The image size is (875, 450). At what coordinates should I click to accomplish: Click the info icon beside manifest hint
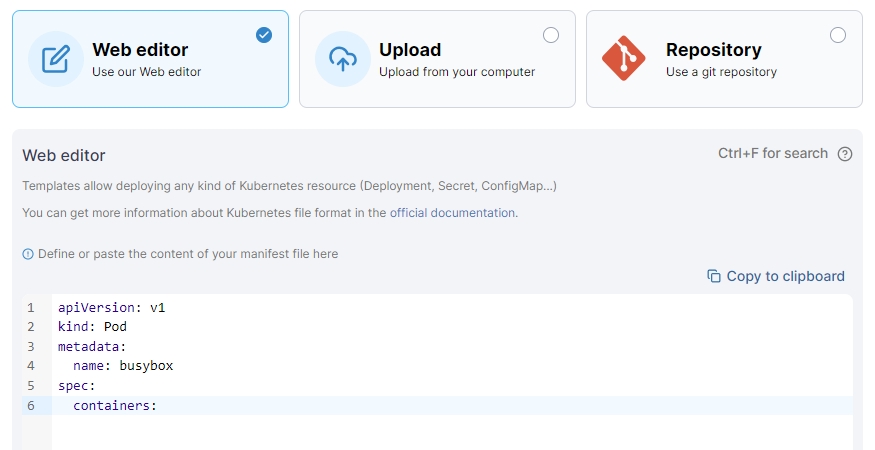point(28,254)
